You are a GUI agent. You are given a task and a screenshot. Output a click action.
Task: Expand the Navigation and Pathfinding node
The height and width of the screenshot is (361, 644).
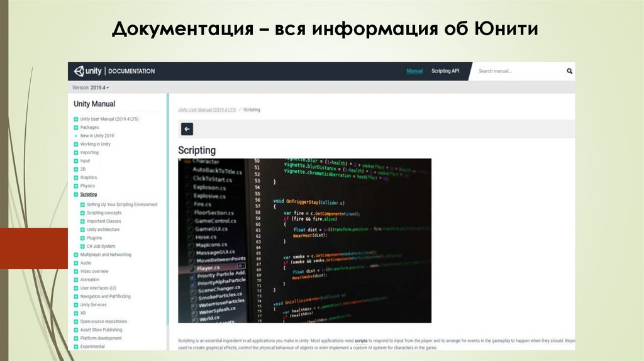[x=76, y=296]
